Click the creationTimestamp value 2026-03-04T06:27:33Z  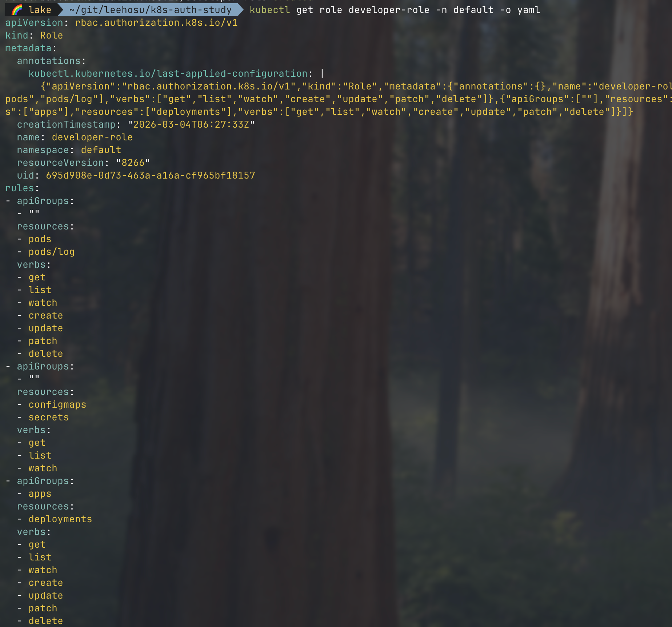[191, 124]
